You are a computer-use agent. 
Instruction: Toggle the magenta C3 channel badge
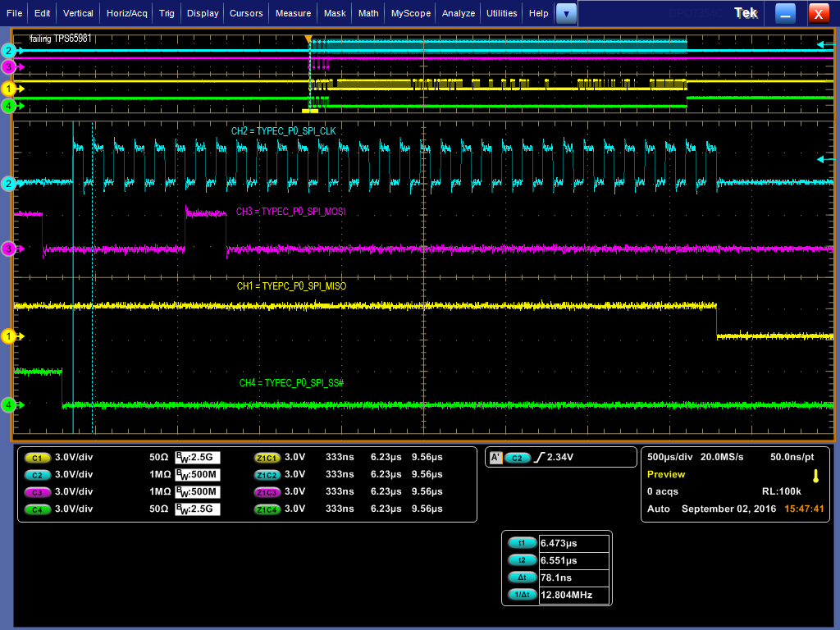[x=36, y=492]
